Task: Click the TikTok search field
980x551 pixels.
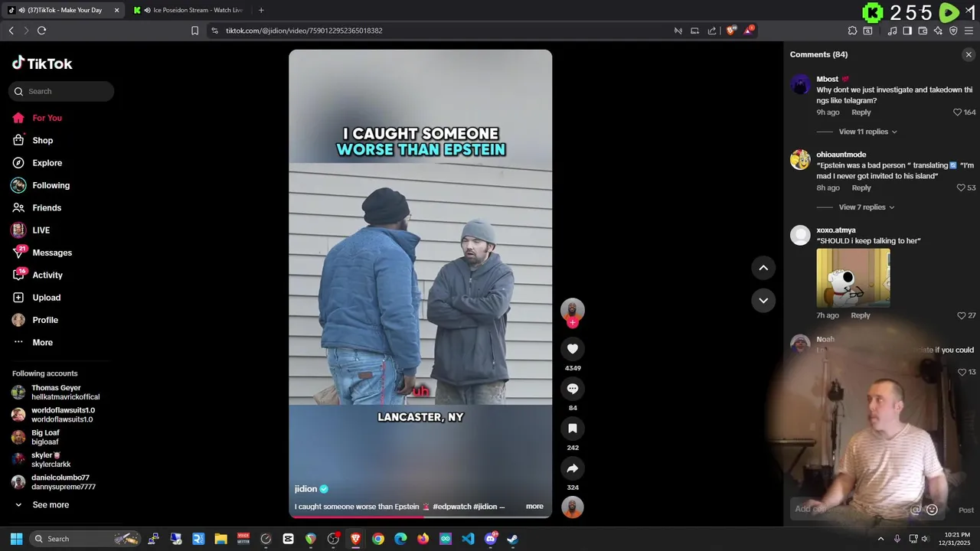Action: tap(61, 91)
